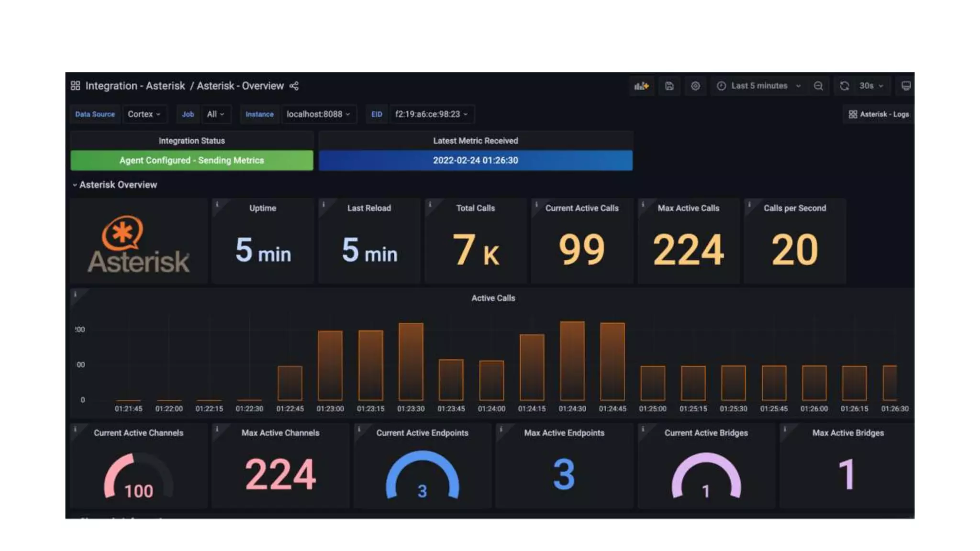Open the 30s refresh interval dropdown

[871, 86]
